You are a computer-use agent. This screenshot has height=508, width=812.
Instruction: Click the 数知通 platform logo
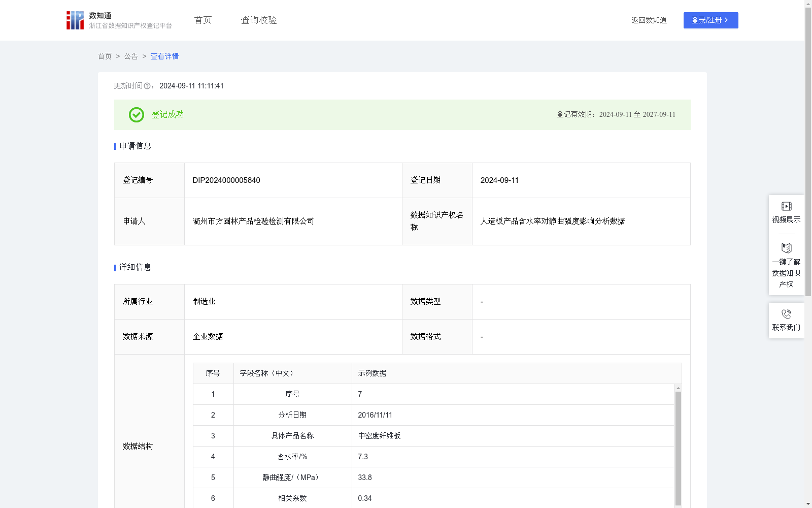[119, 20]
